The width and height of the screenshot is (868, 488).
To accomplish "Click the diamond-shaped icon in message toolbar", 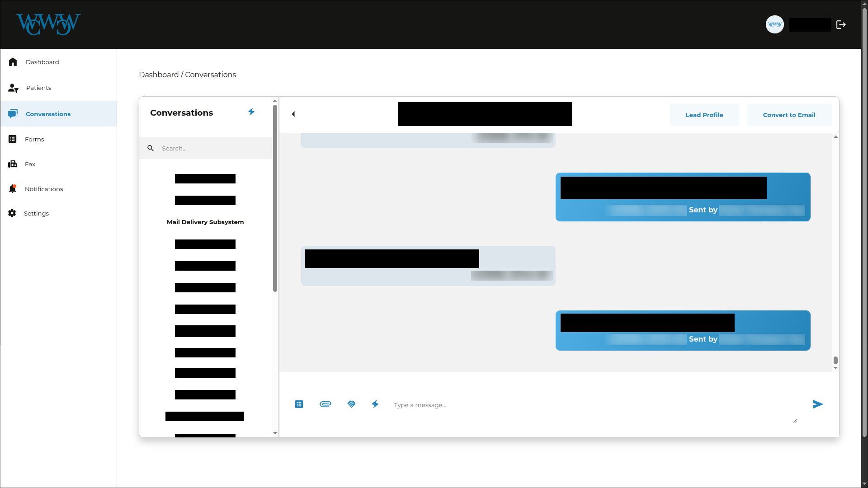I will [x=351, y=404].
